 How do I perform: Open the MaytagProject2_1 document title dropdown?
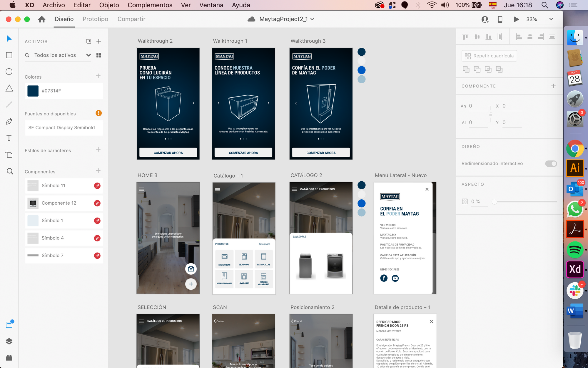[x=312, y=19]
